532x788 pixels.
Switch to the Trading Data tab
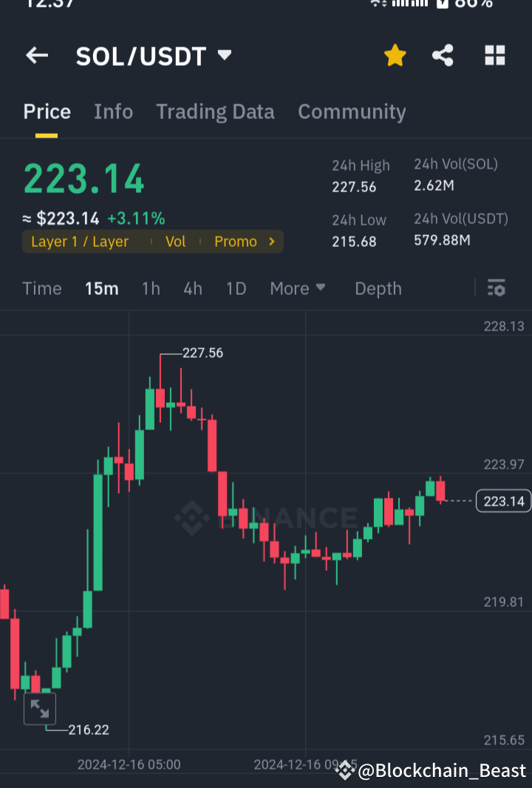(215, 112)
